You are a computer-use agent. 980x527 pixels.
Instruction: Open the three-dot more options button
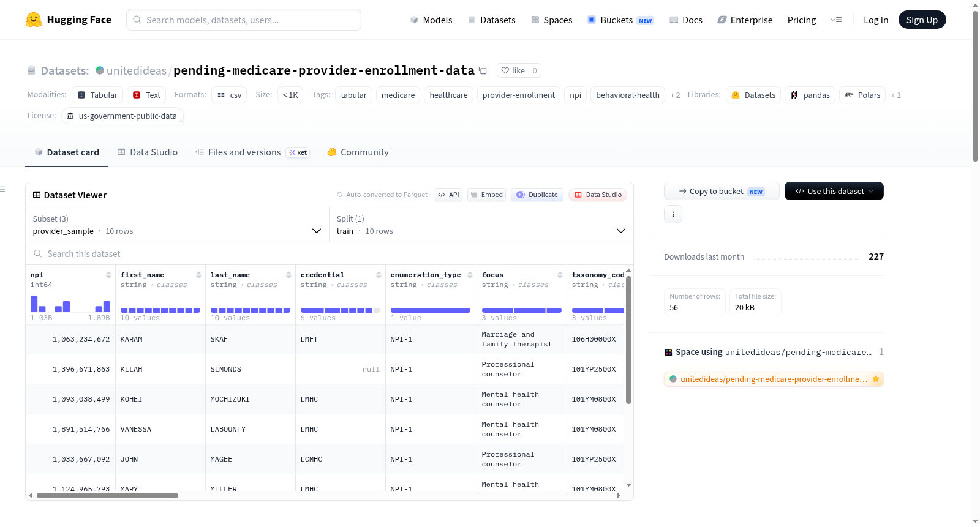(673, 214)
